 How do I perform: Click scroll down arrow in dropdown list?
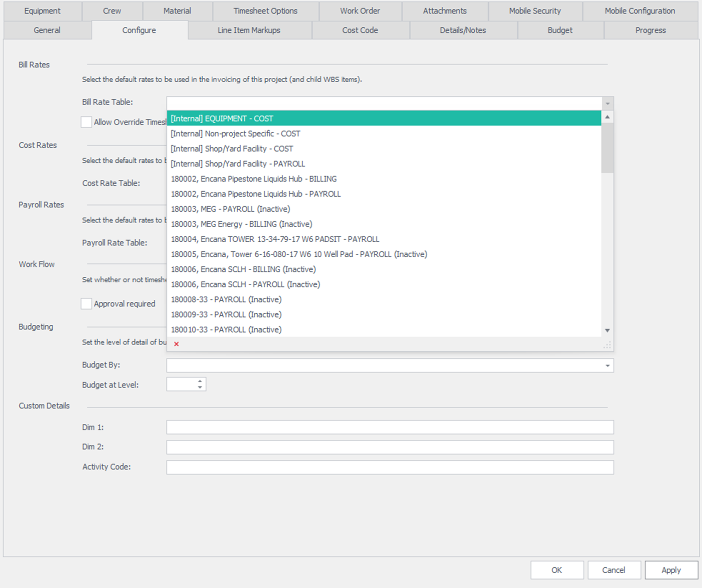[x=607, y=330]
